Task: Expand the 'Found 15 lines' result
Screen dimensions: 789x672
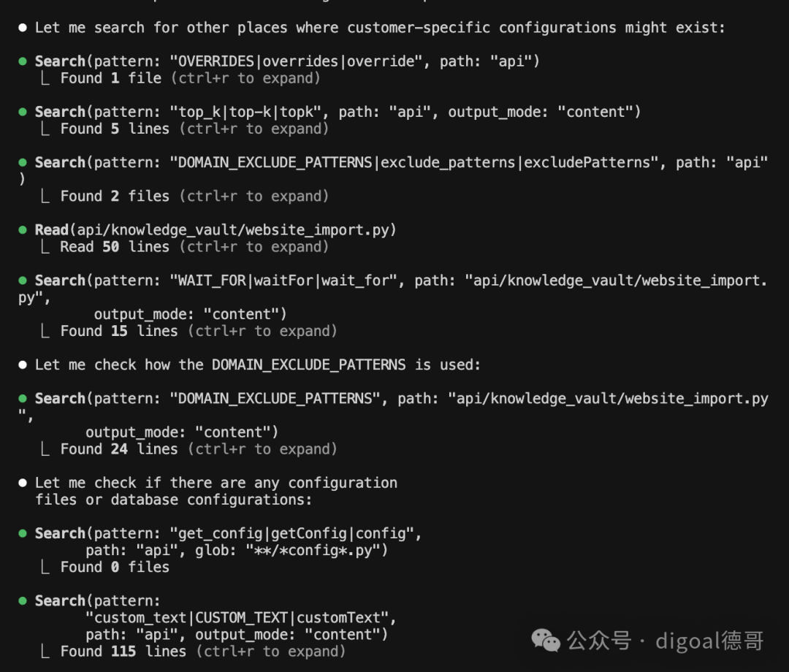Action: click(199, 331)
